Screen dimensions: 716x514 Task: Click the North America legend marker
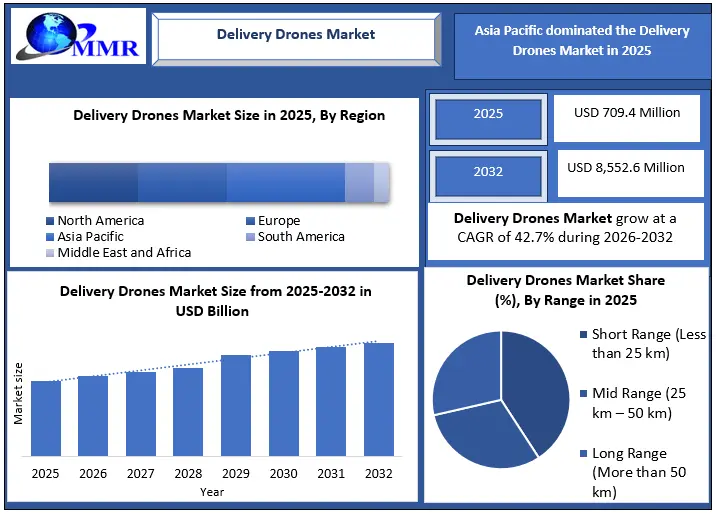tap(50, 221)
